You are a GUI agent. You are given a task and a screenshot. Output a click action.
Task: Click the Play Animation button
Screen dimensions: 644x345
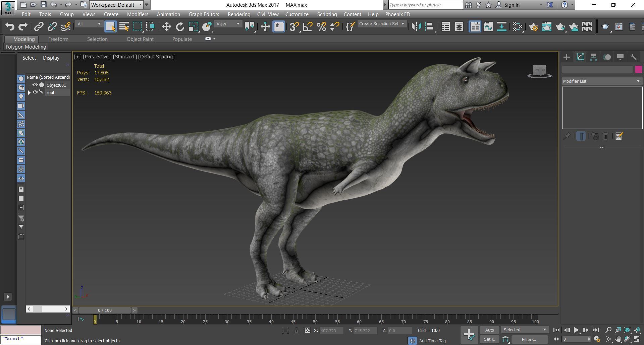point(576,330)
